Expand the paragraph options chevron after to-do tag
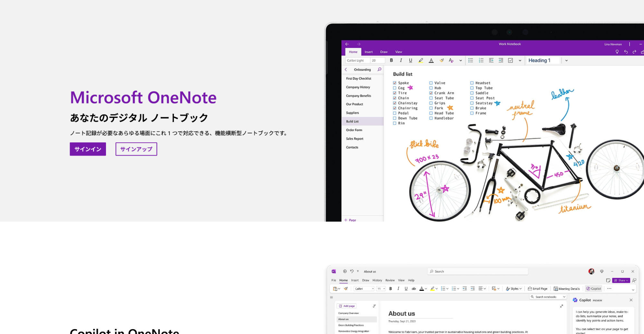The image size is (644, 334). coord(520,61)
